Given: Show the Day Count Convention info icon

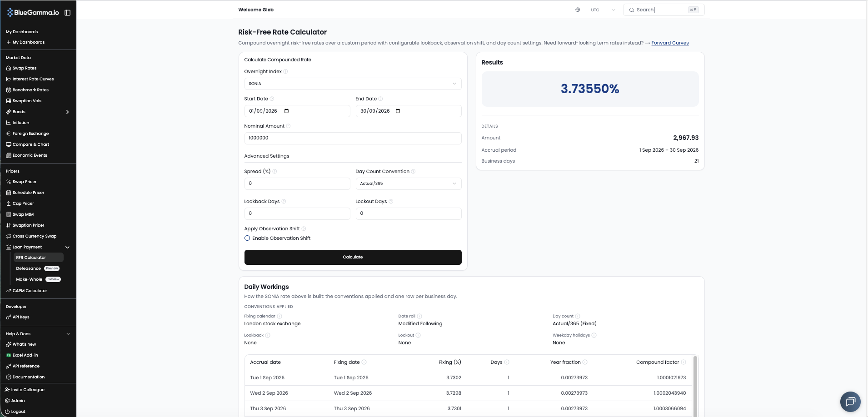Looking at the screenshot, I should click(413, 171).
